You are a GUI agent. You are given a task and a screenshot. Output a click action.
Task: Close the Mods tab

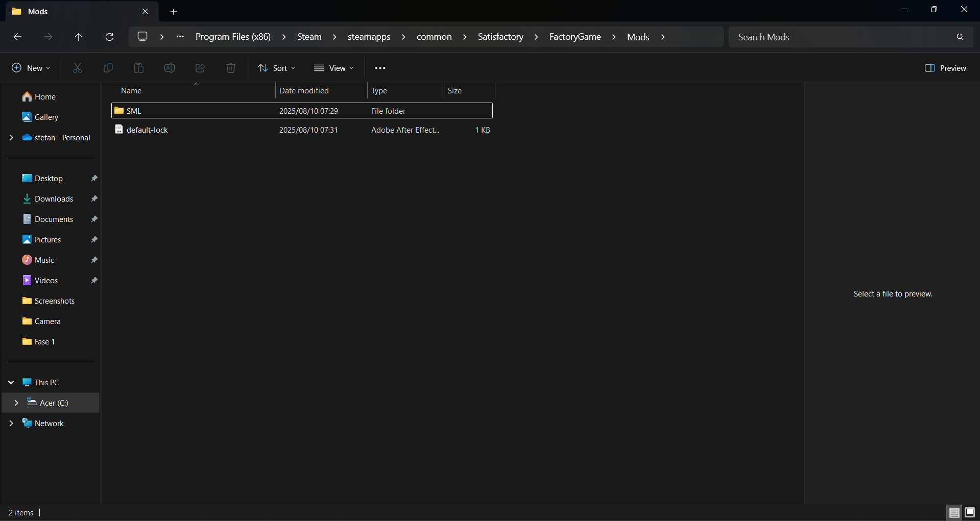145,11
